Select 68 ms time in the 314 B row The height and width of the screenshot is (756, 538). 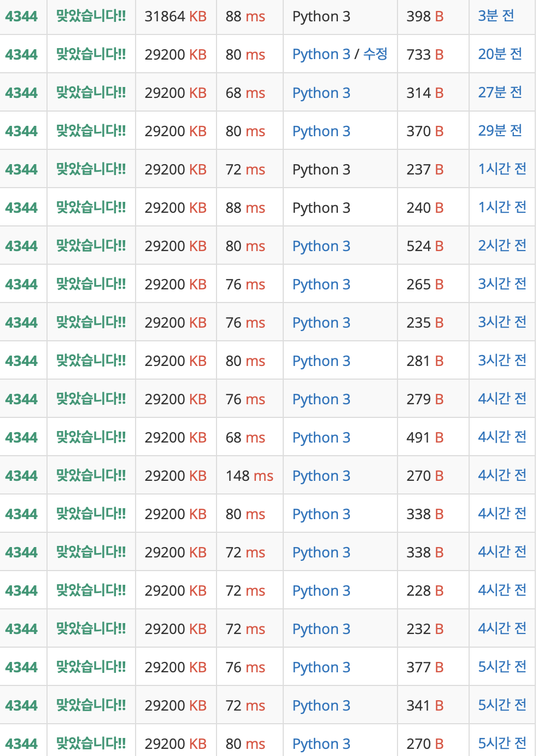245,93
